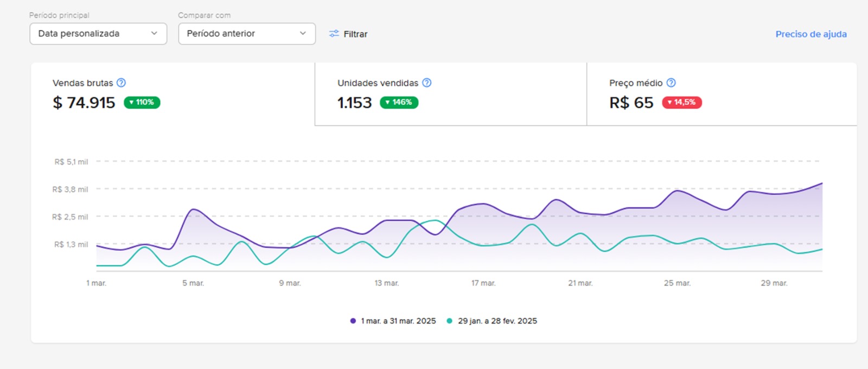The width and height of the screenshot is (868, 369).
Task: Click the help icon beside Vendas brutas
Action: pos(122,83)
